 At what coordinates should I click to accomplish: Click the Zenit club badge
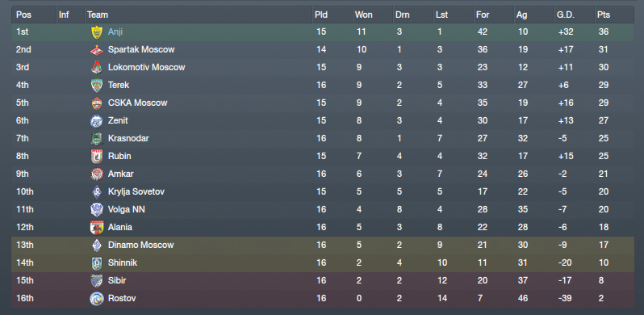(97, 121)
